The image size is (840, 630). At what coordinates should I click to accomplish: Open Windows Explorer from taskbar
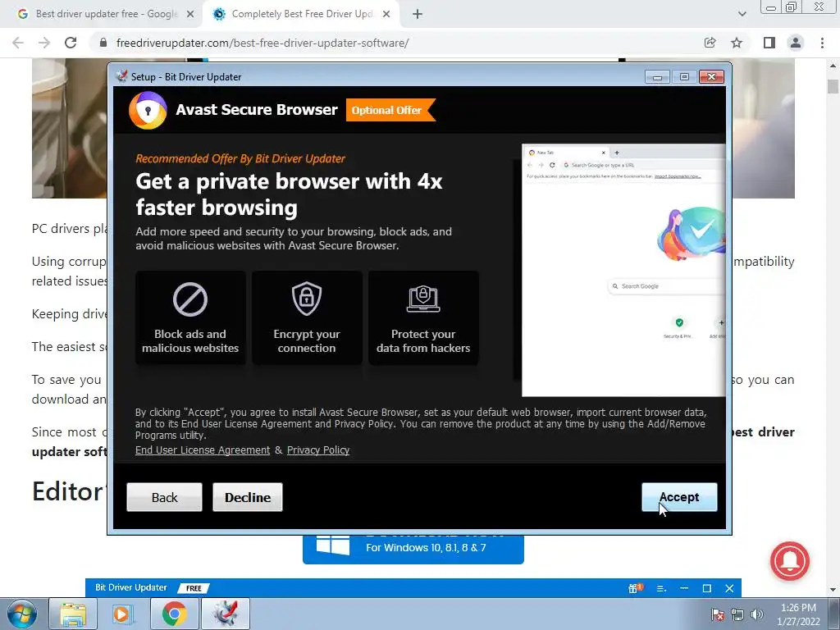coord(73,614)
